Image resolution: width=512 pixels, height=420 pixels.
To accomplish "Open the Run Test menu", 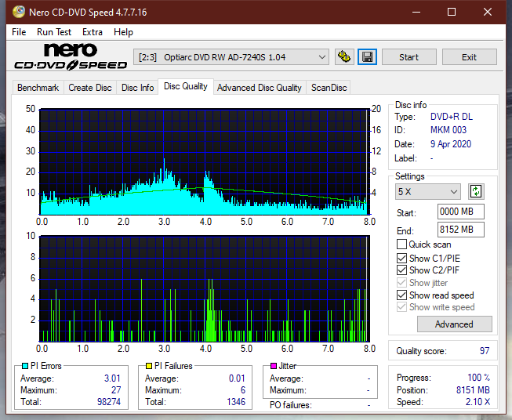I will (x=54, y=32).
